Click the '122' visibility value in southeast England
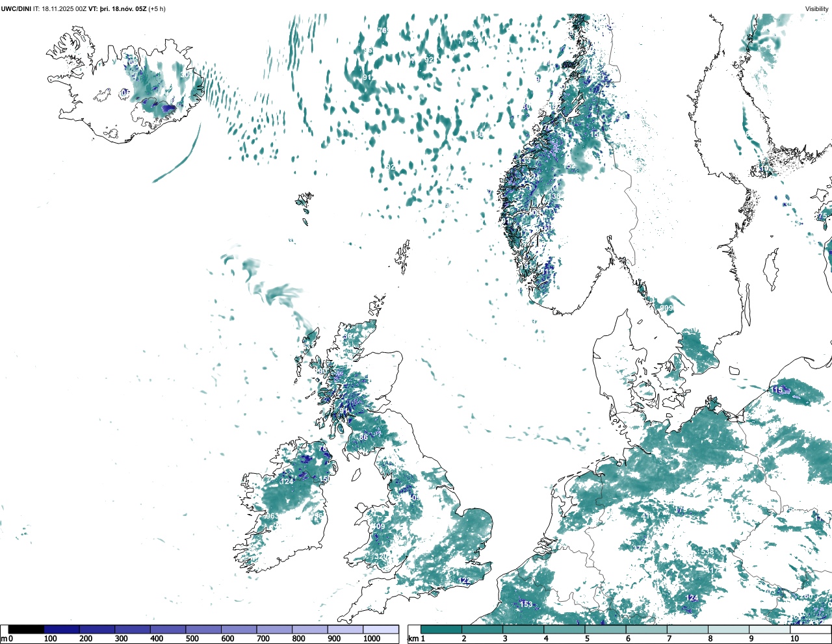 [x=465, y=580]
